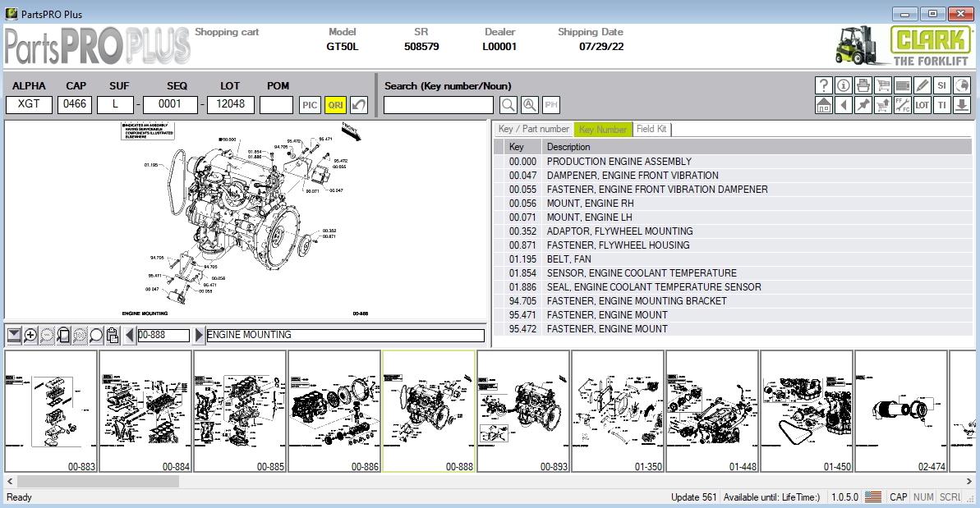The width and height of the screenshot is (980, 508).
Task: Open the shopping cart icon
Action: [882, 85]
